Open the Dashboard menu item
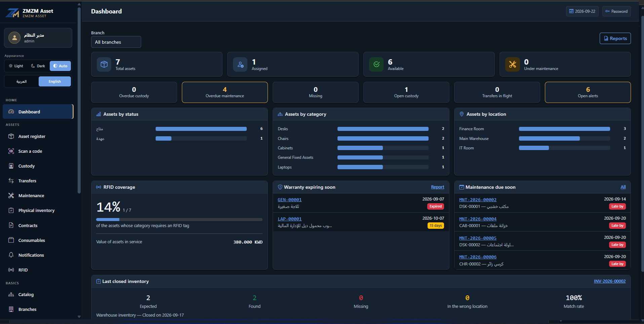 [38, 112]
